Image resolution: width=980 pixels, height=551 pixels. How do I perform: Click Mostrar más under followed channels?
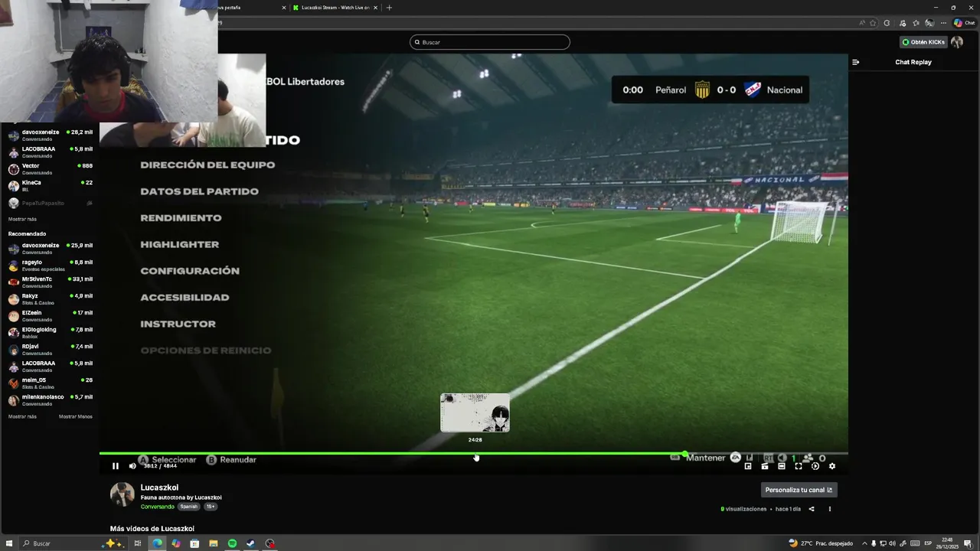coord(22,219)
